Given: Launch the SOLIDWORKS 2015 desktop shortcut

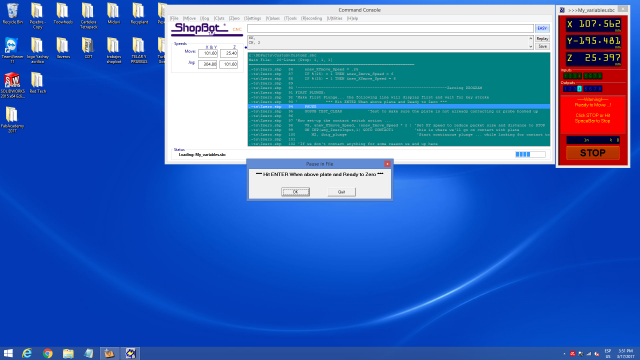Looking at the screenshot, I should tap(12, 85).
